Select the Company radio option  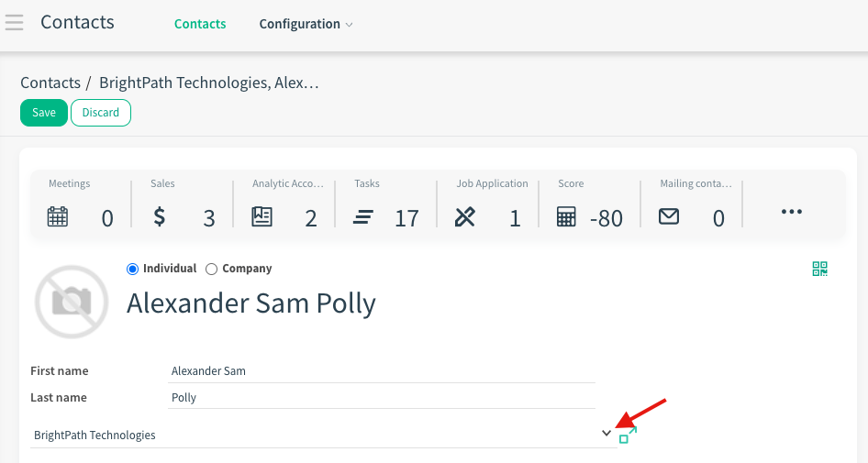[x=212, y=269]
